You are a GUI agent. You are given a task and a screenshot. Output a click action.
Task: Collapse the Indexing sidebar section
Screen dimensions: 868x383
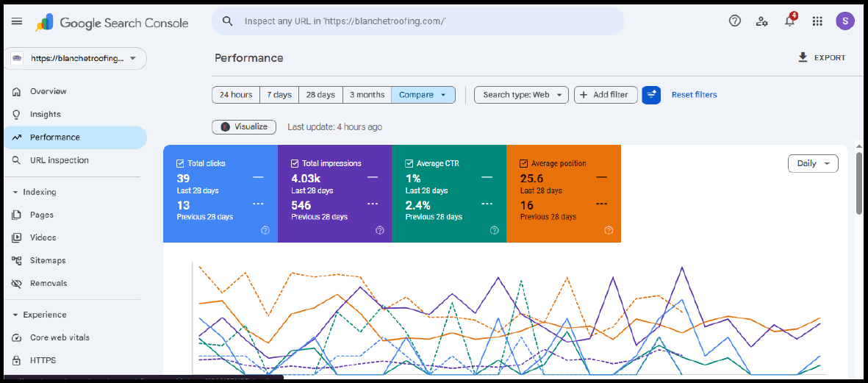click(16, 192)
